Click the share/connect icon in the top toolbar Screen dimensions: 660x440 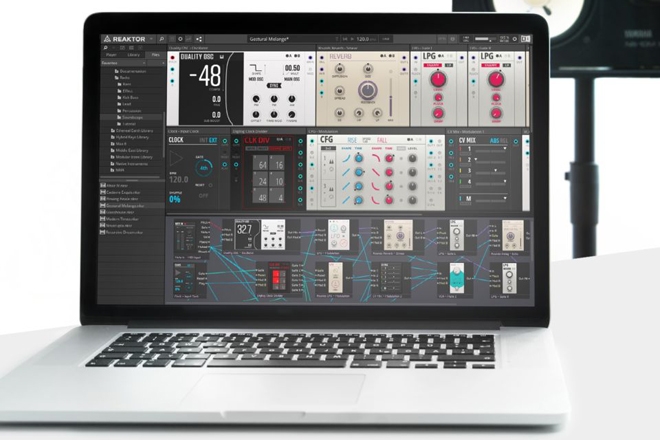pos(199,39)
